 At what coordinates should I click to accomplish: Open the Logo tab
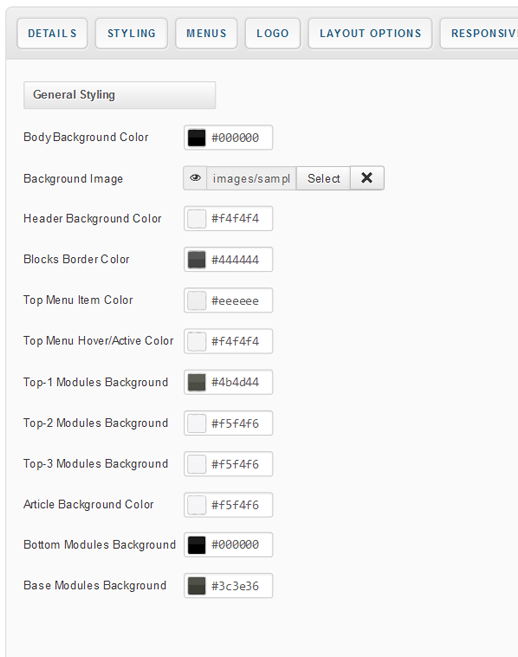click(273, 34)
